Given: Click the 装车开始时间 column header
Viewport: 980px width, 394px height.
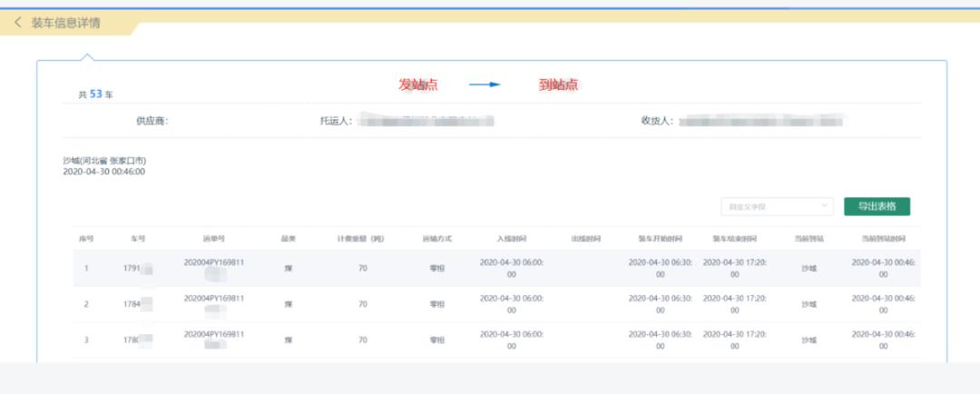Looking at the screenshot, I should tap(660, 239).
